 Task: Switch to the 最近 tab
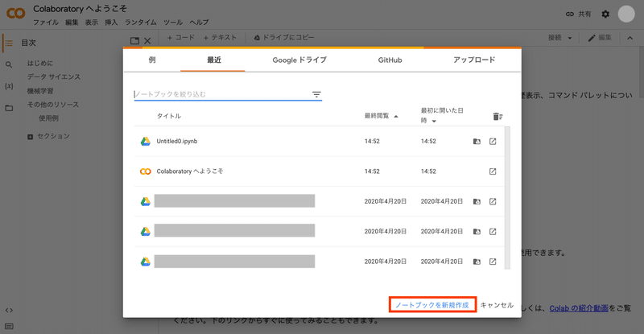pyautogui.click(x=213, y=60)
